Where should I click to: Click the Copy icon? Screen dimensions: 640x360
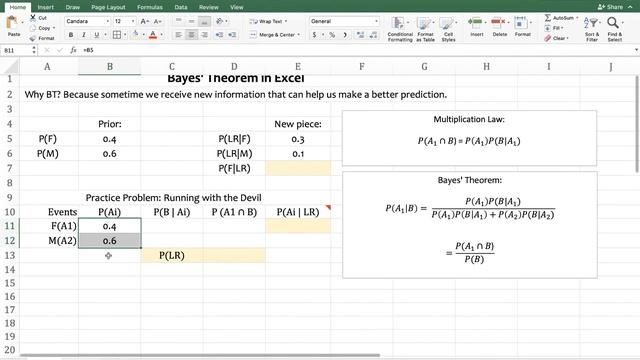coord(33,28)
